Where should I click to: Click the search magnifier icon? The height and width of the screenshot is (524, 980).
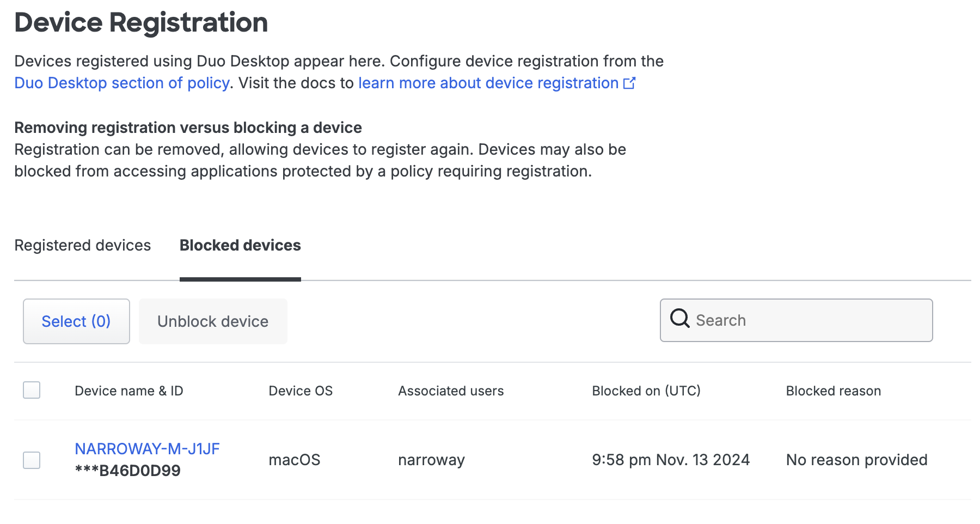coord(679,320)
